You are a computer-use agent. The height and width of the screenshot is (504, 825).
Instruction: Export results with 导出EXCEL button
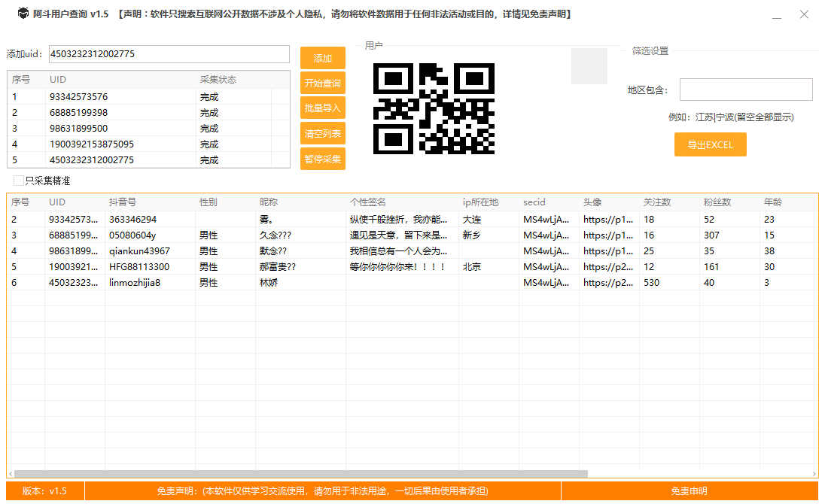click(x=711, y=144)
